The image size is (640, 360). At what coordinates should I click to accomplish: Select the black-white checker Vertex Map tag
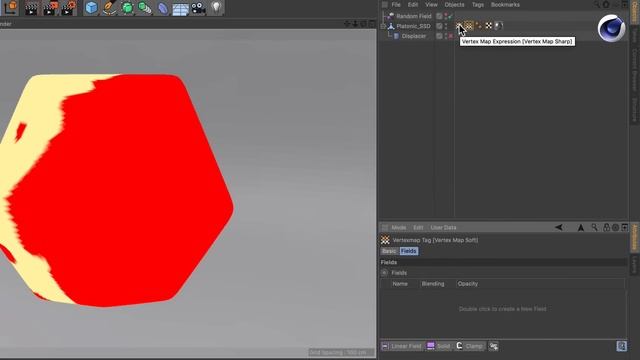489,26
